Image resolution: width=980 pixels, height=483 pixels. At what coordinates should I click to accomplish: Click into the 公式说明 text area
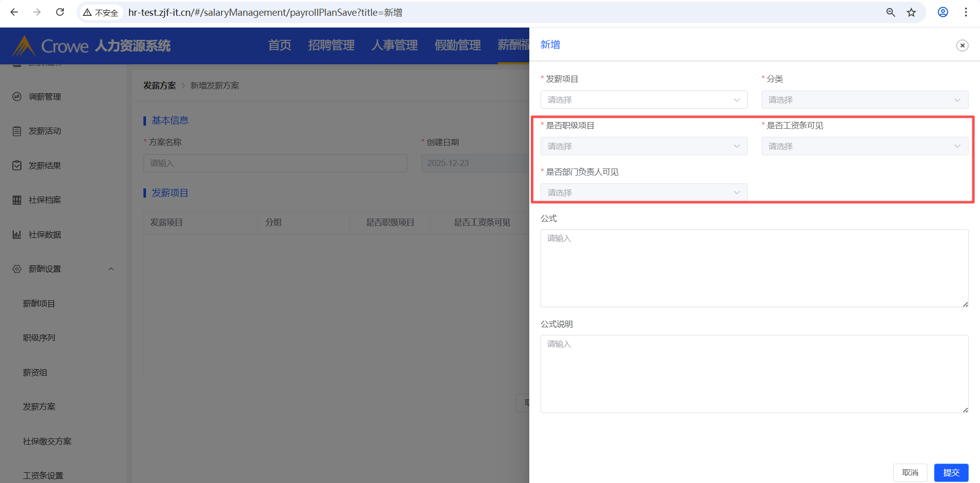tap(754, 374)
